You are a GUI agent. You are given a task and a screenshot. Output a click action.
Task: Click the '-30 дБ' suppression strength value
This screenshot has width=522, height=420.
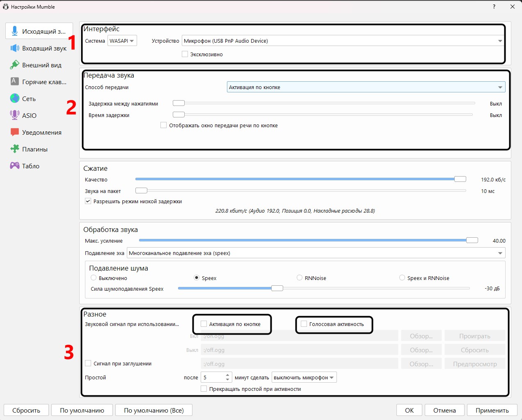(492, 288)
